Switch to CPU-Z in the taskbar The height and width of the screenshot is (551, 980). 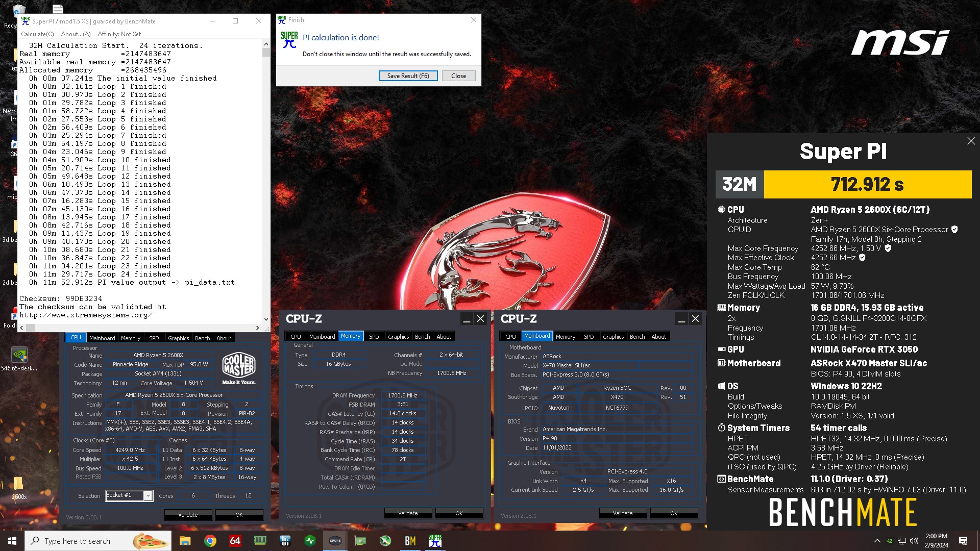(x=335, y=541)
